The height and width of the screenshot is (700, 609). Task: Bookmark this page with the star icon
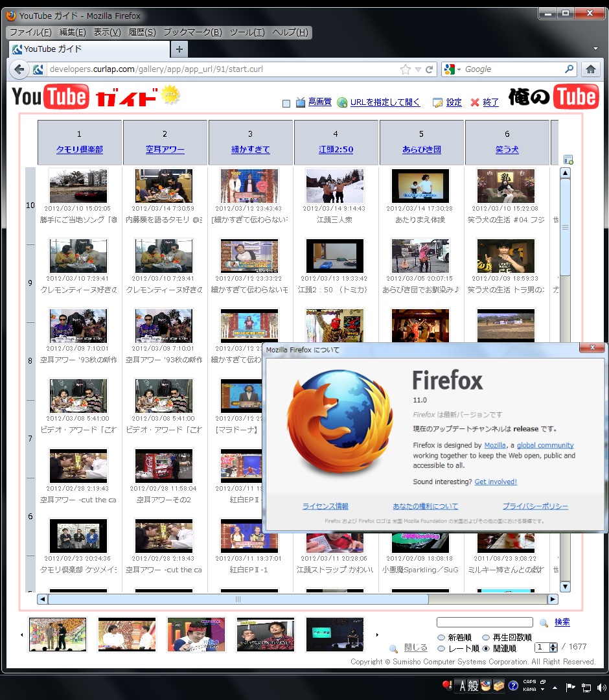pyautogui.click(x=406, y=69)
